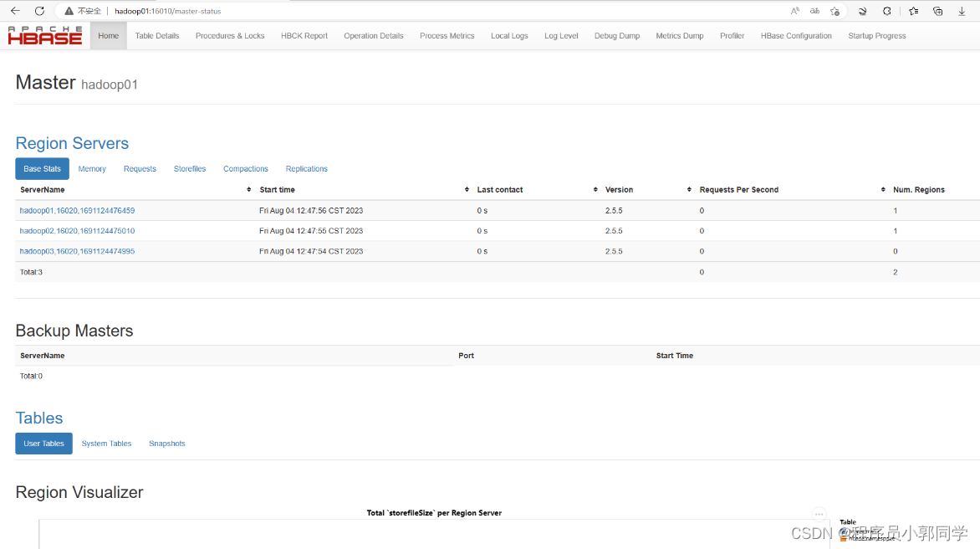
Task: Click the Region Servers heading link
Action: [72, 143]
